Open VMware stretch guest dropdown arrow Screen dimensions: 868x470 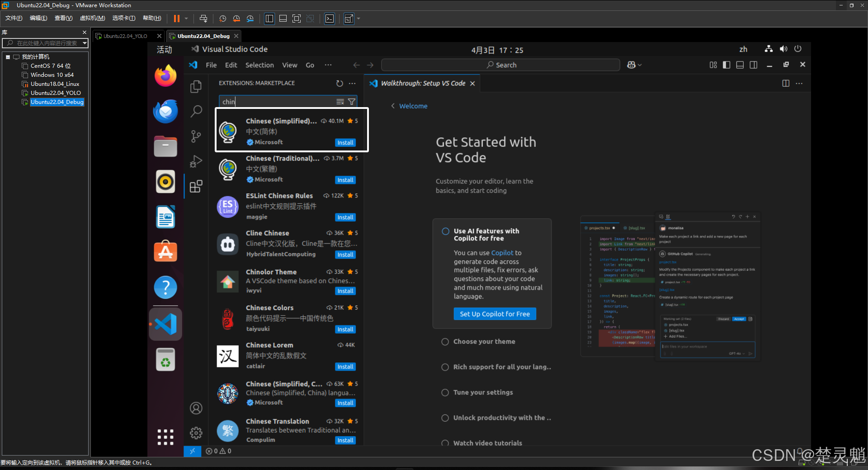pyautogui.click(x=359, y=19)
